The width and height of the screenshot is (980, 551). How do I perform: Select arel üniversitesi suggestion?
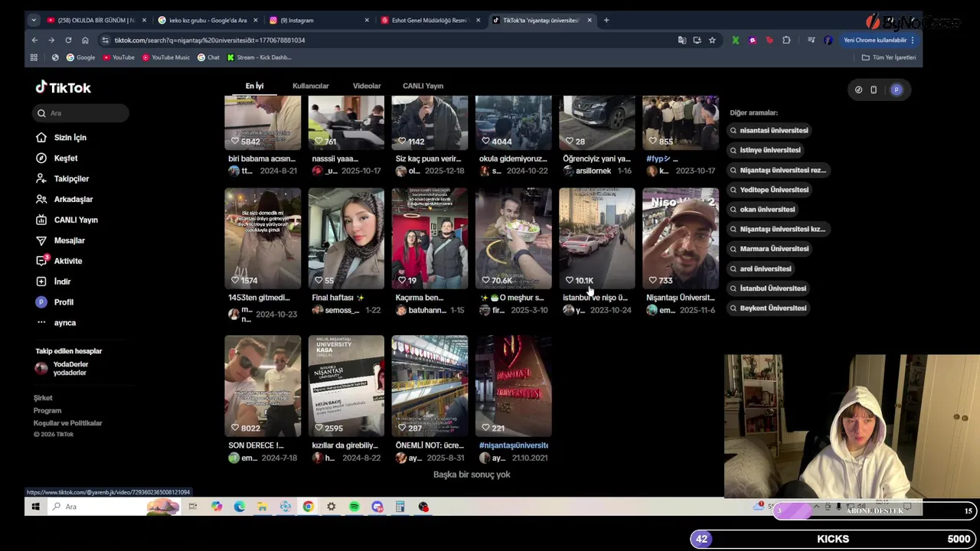762,269
